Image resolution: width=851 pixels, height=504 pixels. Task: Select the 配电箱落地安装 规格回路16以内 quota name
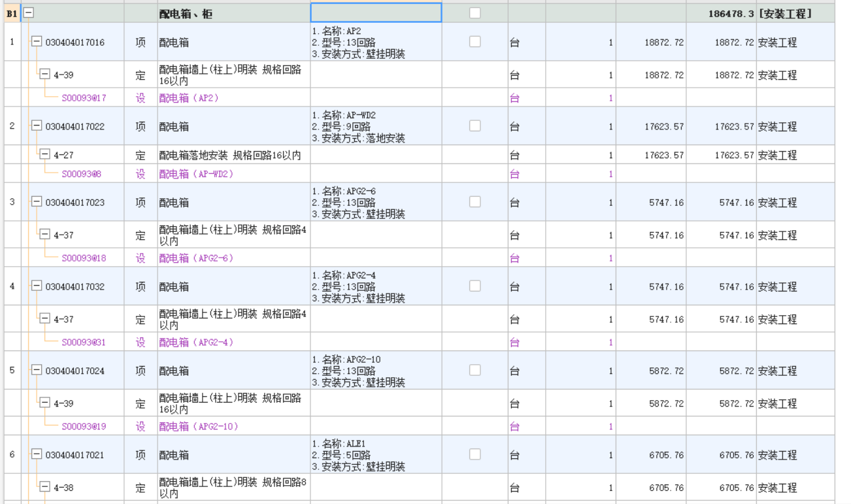click(230, 155)
